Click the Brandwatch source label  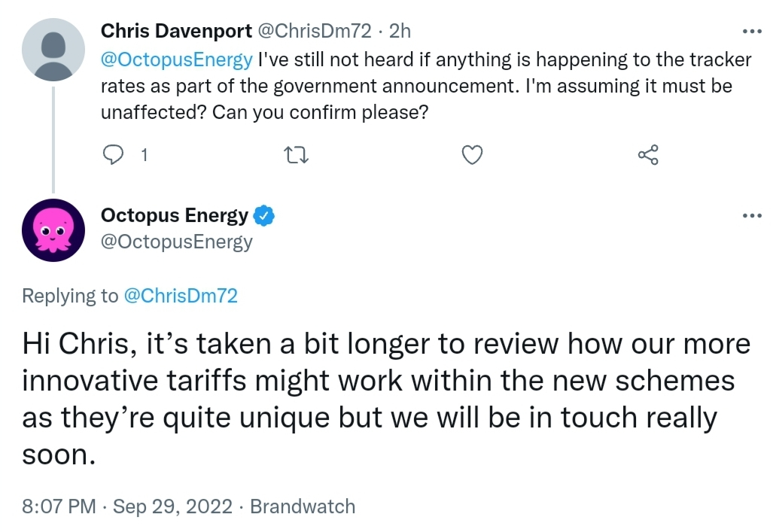point(303,506)
